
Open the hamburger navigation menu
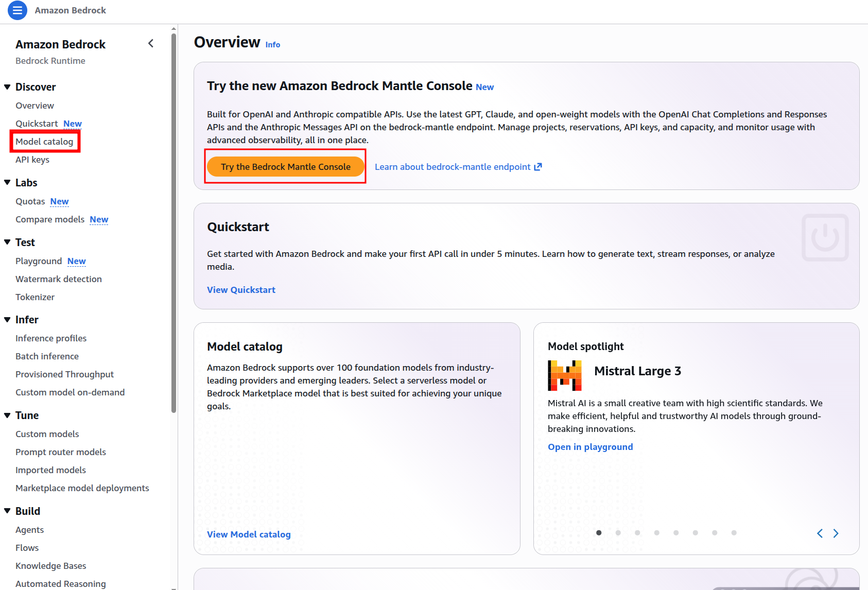pos(18,10)
